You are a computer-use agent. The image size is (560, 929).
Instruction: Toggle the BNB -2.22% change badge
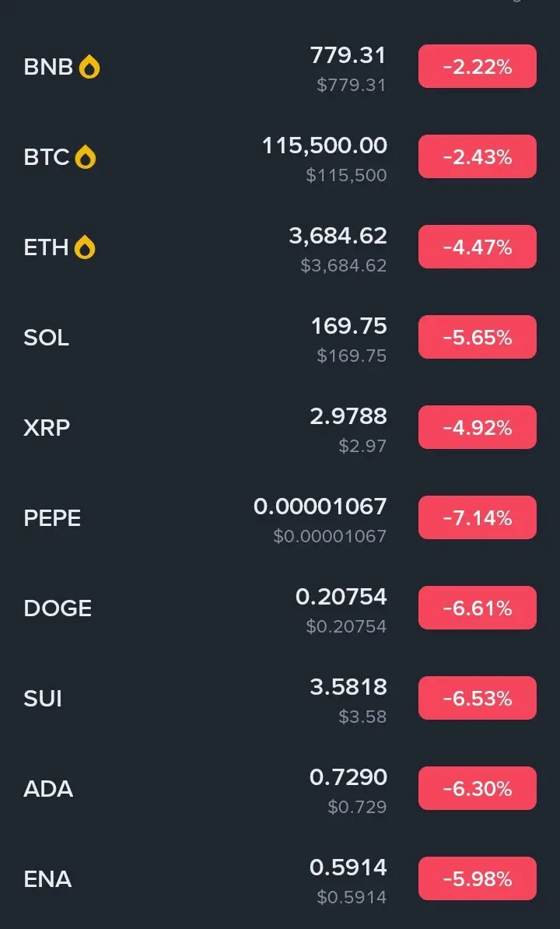(477, 66)
